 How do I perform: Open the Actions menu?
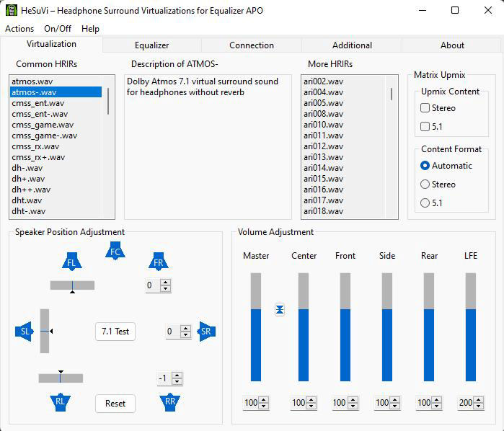19,29
